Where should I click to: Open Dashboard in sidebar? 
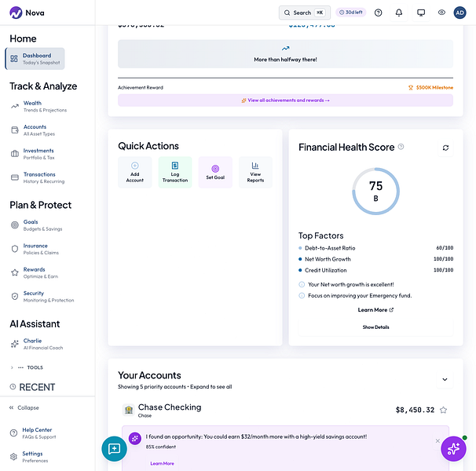point(35,59)
